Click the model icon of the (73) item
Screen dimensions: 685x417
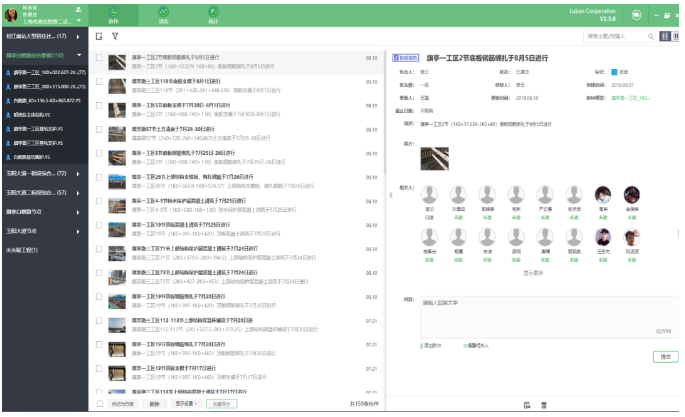8,86
